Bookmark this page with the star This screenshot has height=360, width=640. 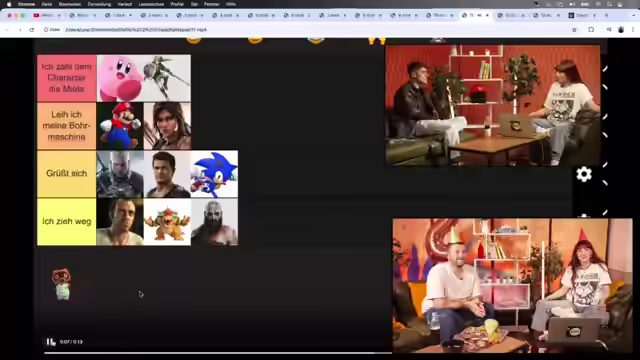[x=574, y=30]
